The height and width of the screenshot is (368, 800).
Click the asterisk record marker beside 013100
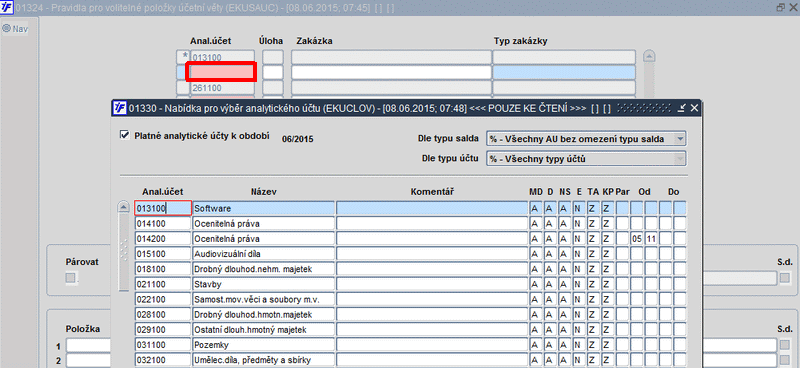(183, 57)
